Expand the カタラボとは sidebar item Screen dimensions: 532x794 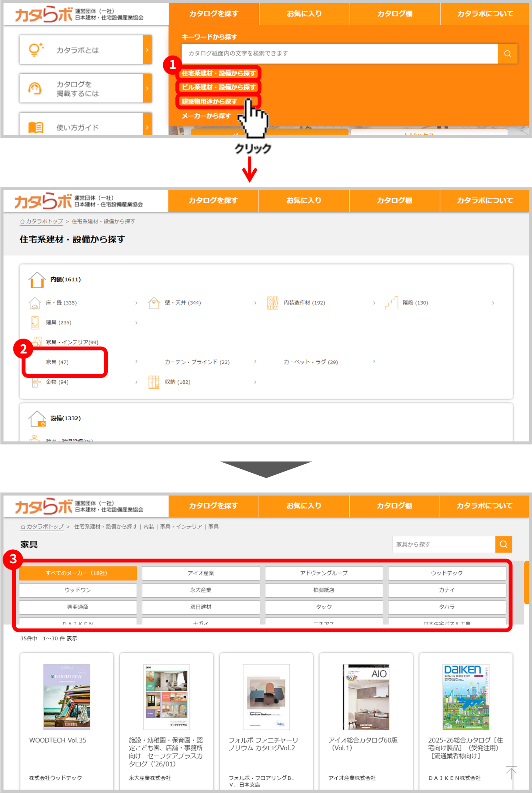85,50
